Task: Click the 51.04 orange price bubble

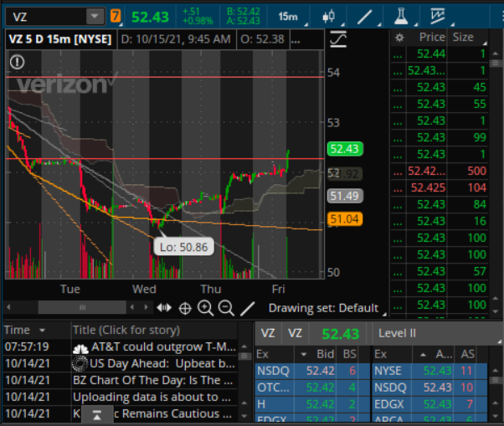Action: 345,219
